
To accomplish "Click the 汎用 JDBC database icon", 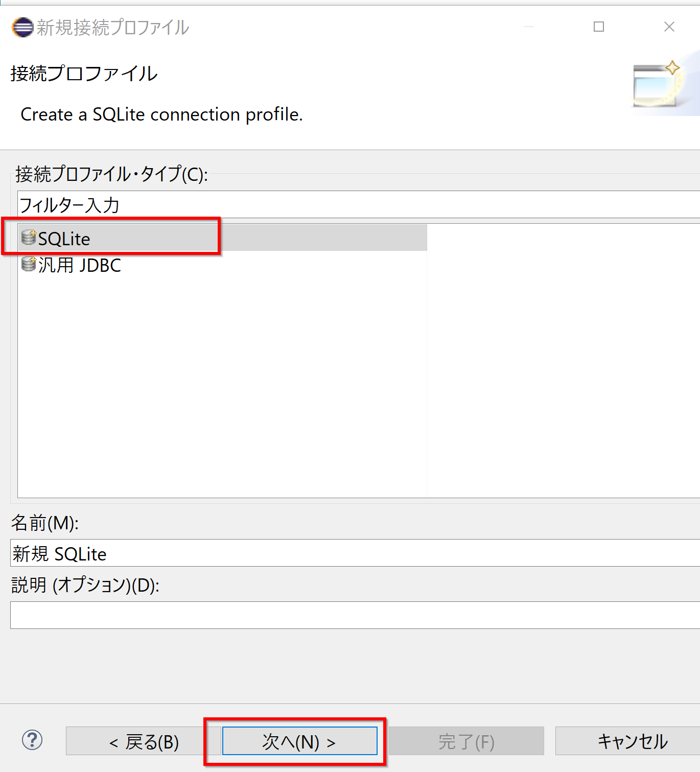I will 29,264.
